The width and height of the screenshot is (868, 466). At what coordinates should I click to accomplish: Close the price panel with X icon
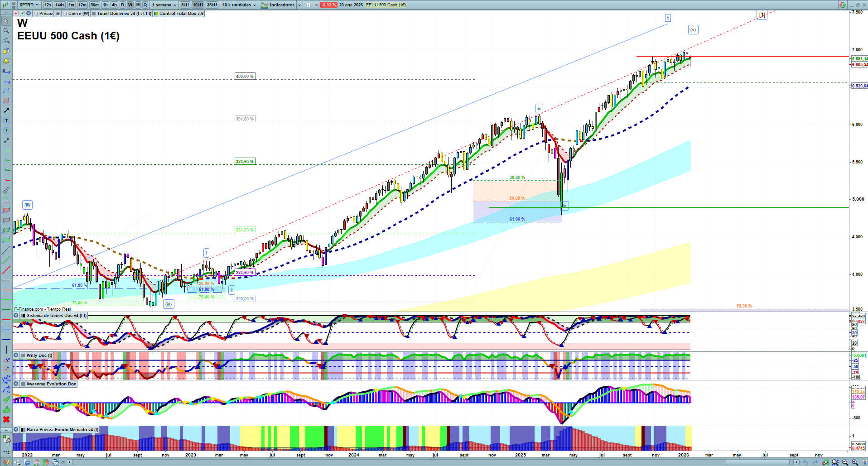29,14
